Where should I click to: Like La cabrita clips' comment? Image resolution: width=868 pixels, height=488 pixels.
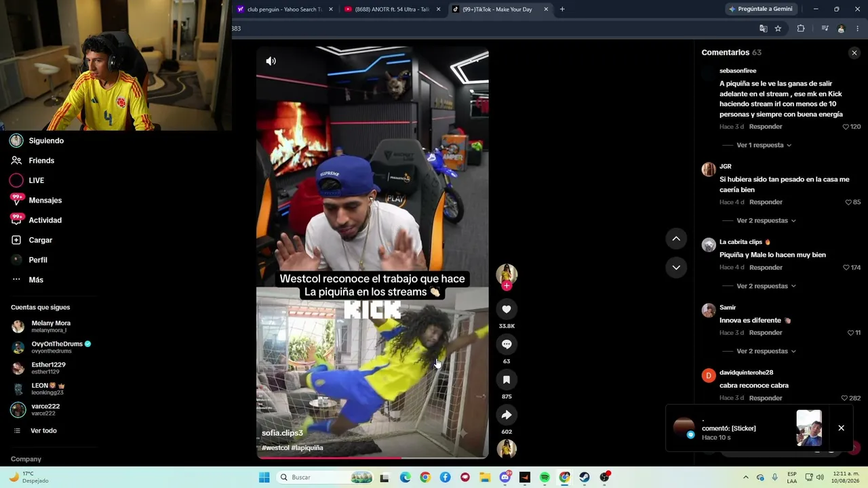846,268
